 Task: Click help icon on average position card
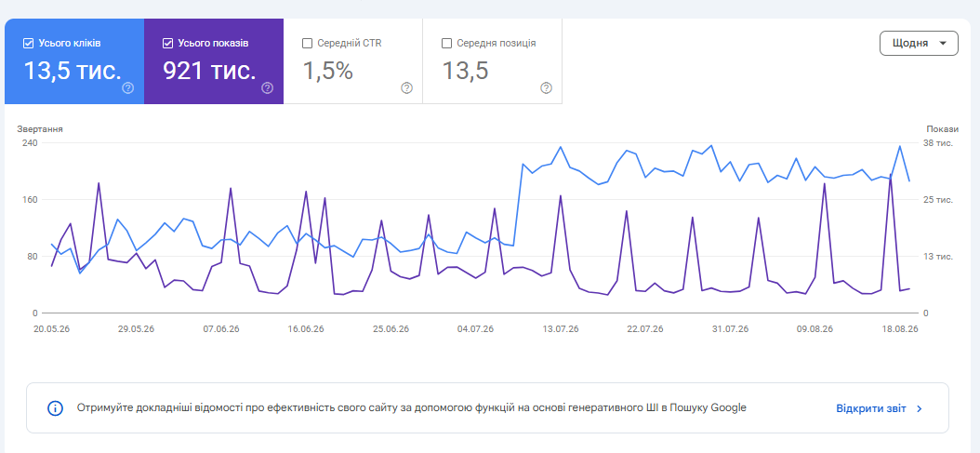pyautogui.click(x=546, y=88)
